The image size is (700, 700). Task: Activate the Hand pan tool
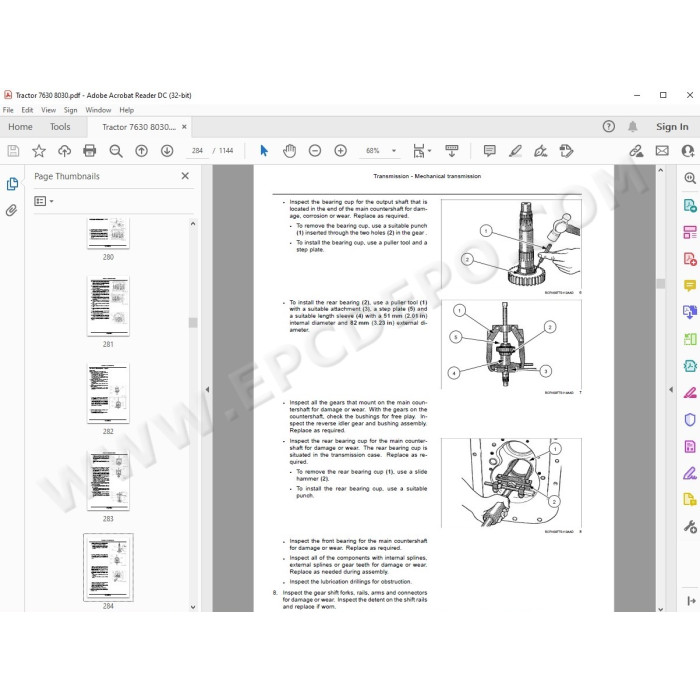(x=289, y=151)
